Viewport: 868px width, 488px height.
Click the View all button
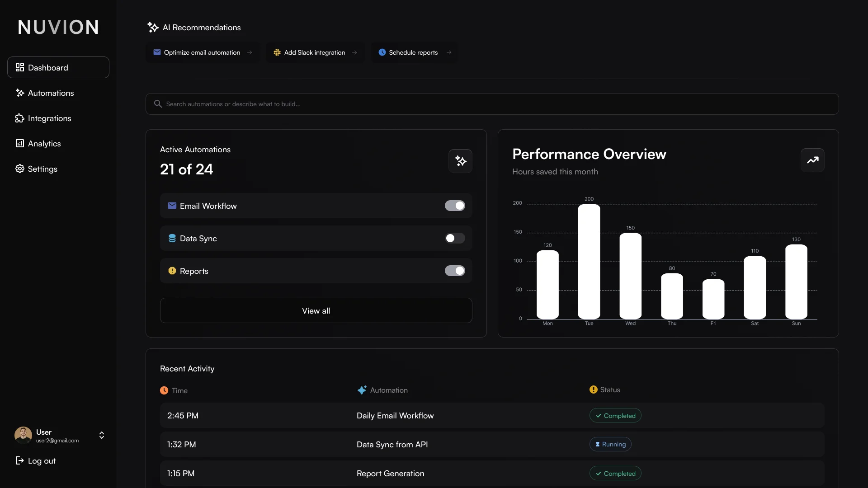pyautogui.click(x=316, y=310)
